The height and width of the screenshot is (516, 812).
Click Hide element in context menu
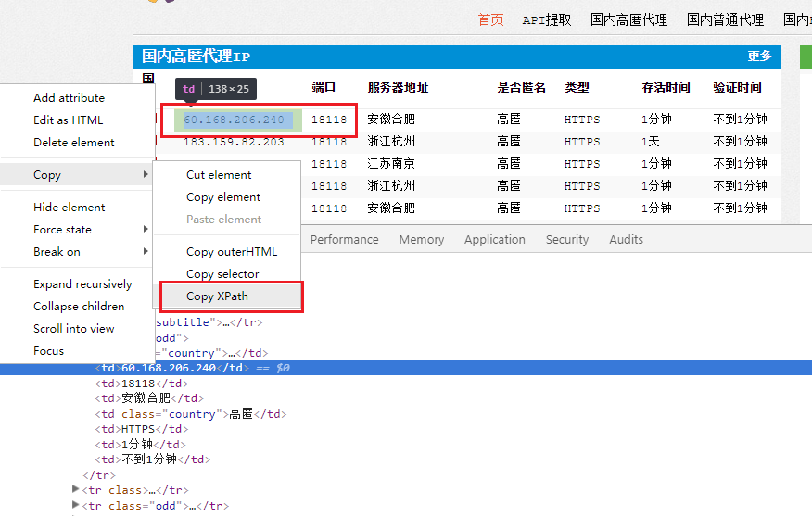(69, 207)
